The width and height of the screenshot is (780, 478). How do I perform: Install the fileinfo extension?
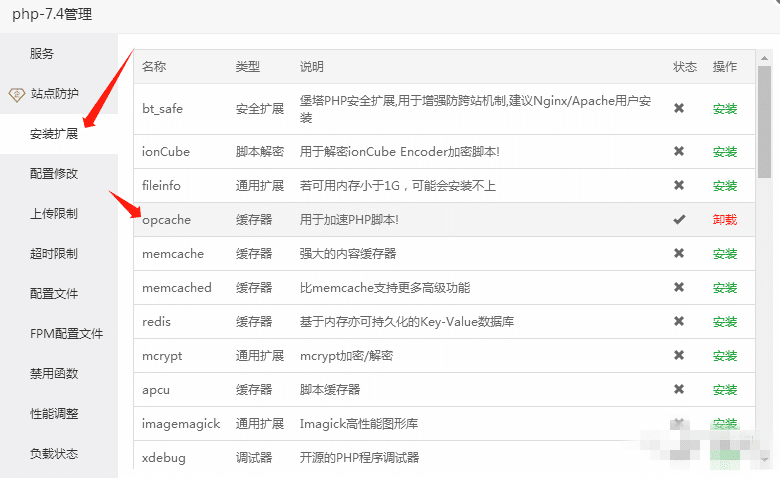[725, 186]
